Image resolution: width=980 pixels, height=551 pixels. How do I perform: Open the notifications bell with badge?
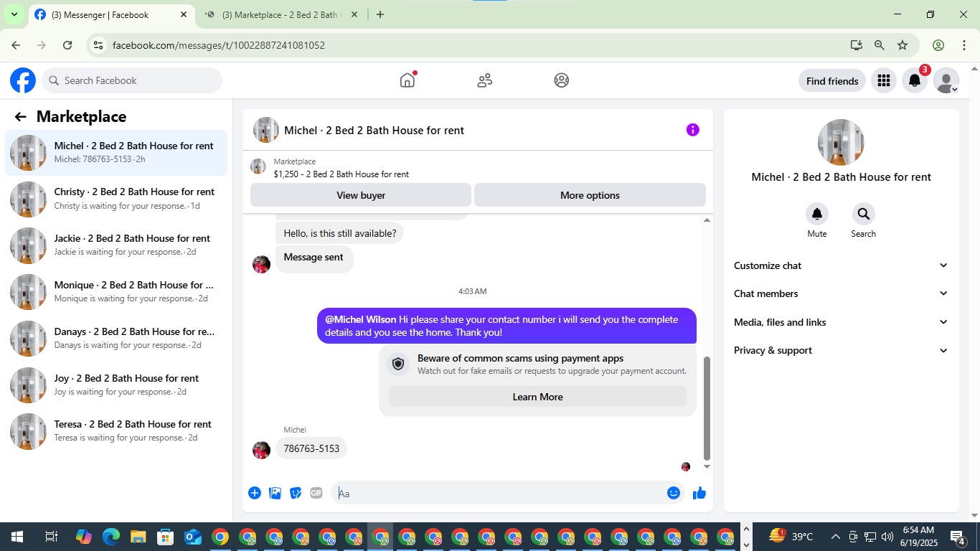915,81
